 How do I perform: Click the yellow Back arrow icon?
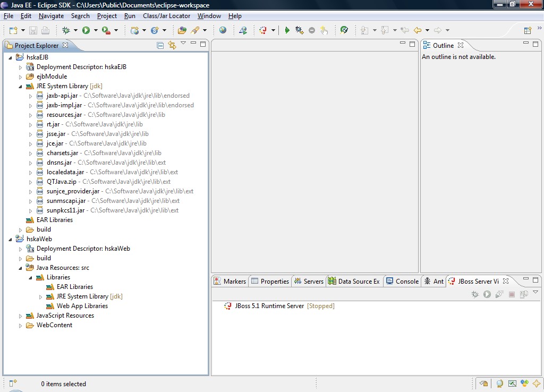[418, 30]
